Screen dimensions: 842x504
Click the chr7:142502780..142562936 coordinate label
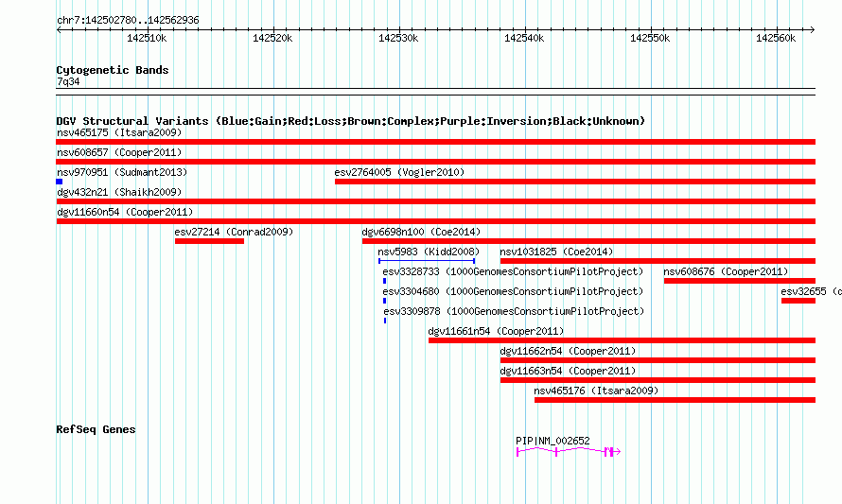point(128,20)
